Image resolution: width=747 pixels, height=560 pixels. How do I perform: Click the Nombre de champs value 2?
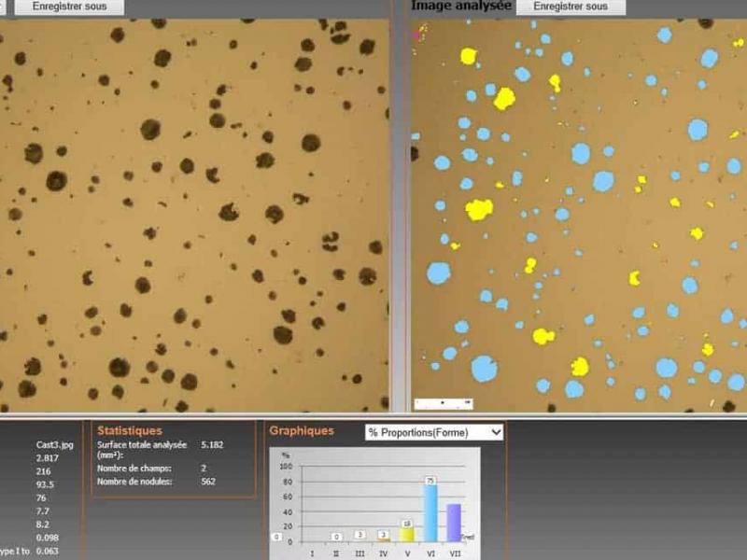[204, 466]
